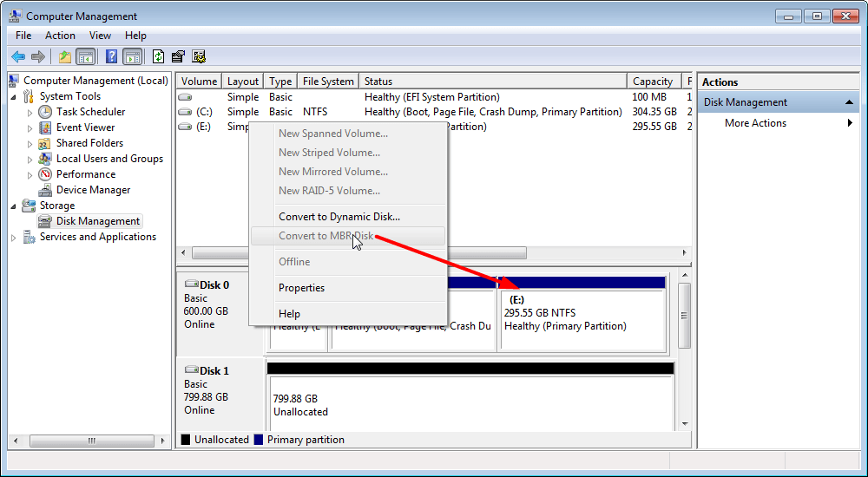Sort by the Status column header

point(493,82)
